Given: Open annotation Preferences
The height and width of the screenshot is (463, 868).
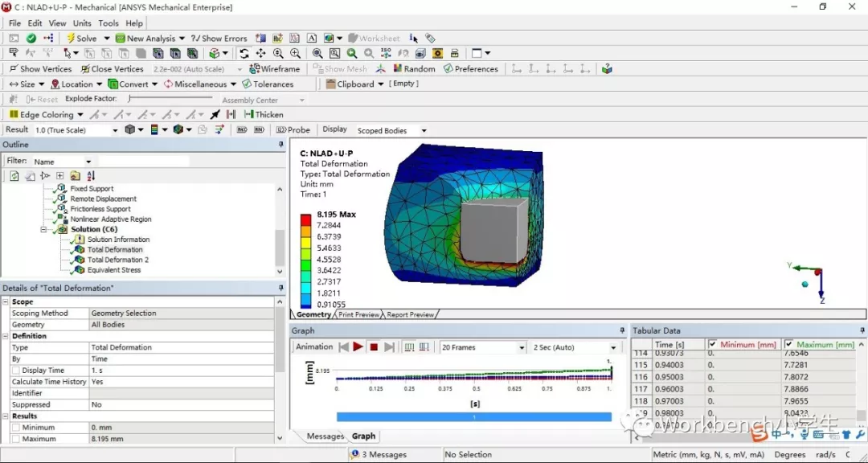Looking at the screenshot, I should click(471, 68).
